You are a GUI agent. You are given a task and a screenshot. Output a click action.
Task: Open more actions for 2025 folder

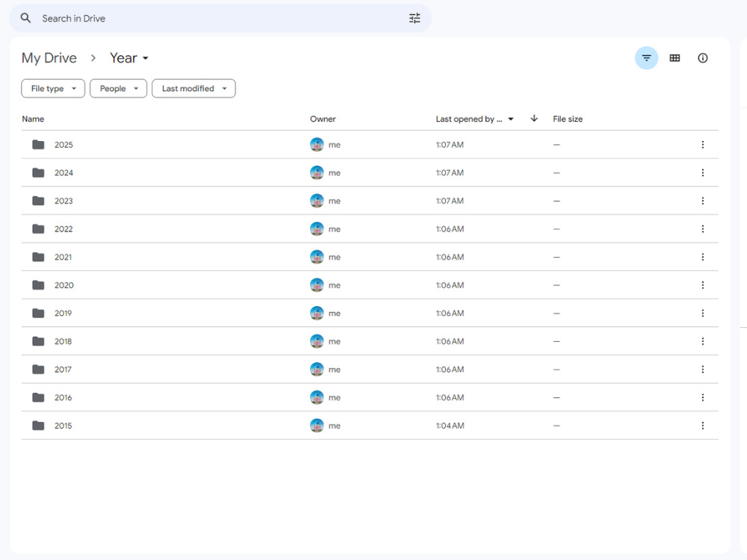click(702, 145)
